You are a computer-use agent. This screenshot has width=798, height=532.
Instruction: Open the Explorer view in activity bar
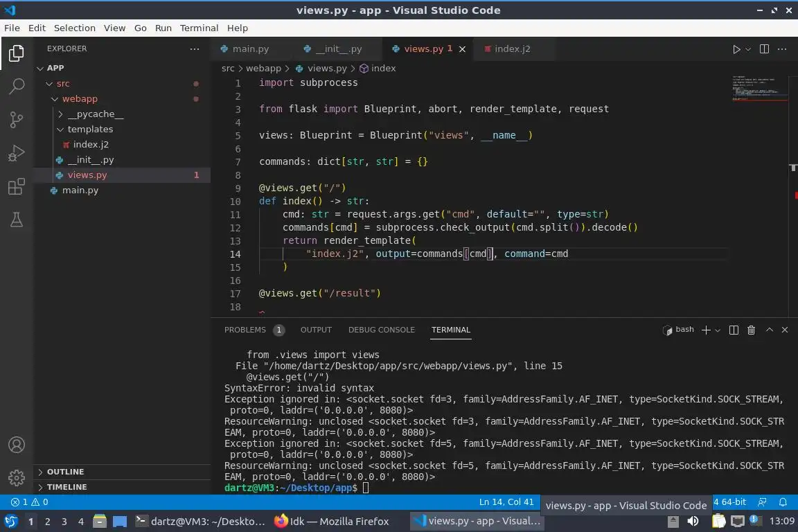point(17,53)
